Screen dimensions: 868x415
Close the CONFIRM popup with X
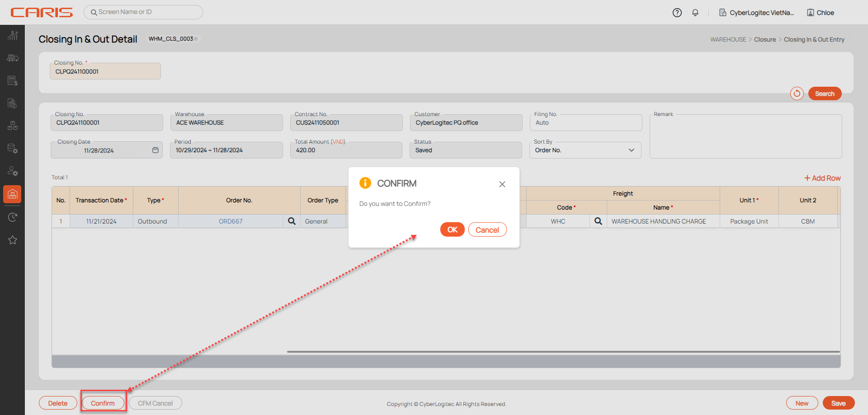click(502, 184)
